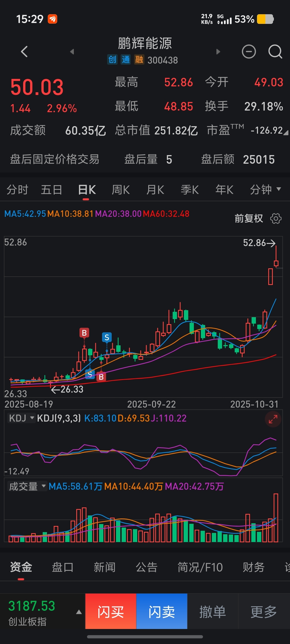Go to next stock with right triangle
The image size is (290, 644).
[218, 52]
